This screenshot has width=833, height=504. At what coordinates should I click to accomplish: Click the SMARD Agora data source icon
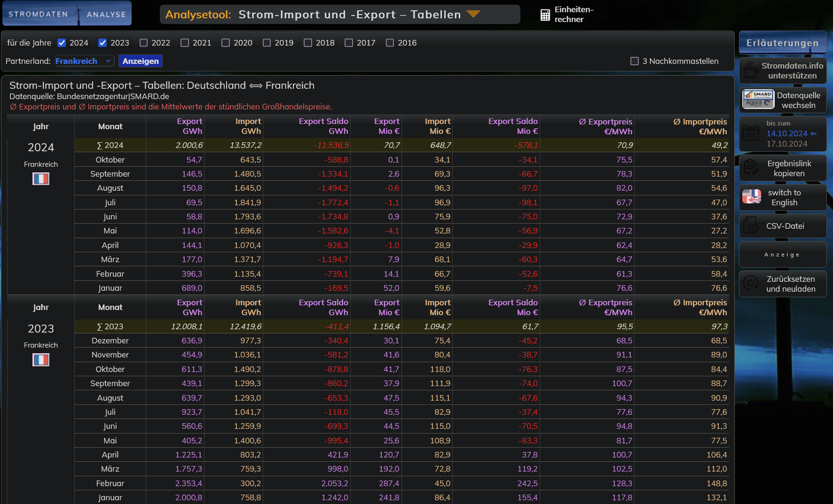758,100
